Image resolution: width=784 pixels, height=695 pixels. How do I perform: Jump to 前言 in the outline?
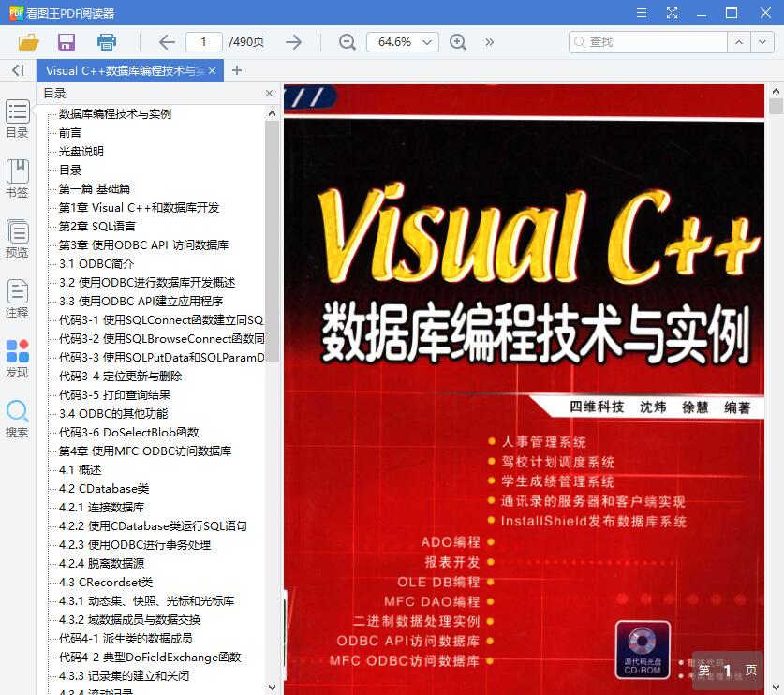tap(70, 132)
